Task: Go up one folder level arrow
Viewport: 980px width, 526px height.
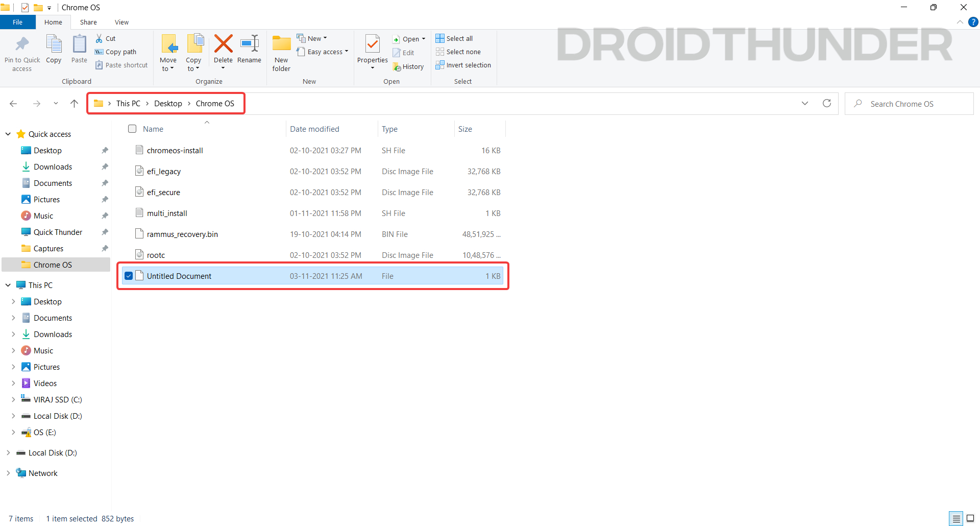Action: [x=75, y=104]
